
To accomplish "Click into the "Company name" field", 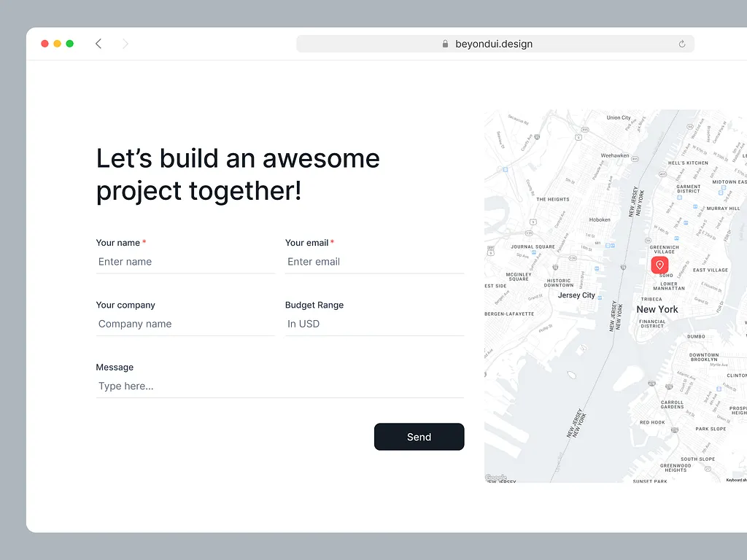I will (x=185, y=324).
